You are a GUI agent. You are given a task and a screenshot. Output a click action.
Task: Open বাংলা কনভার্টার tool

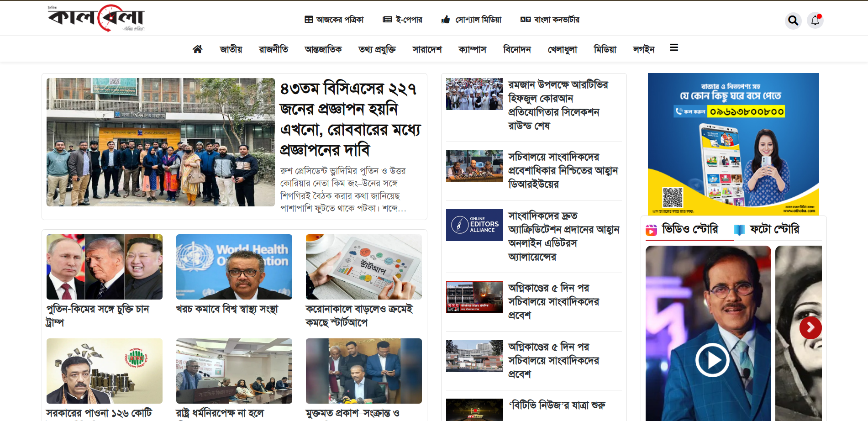[x=550, y=20]
